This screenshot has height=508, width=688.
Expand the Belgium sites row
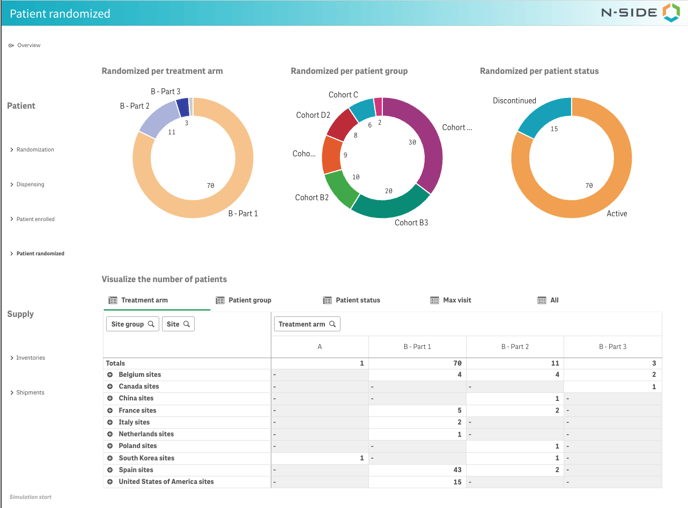[x=110, y=375]
